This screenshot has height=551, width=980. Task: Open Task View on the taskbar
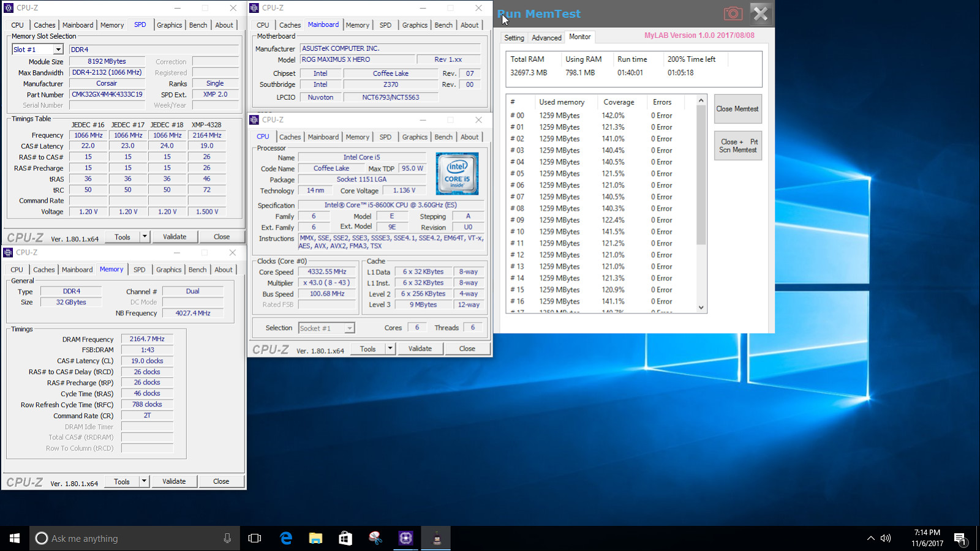(x=255, y=538)
